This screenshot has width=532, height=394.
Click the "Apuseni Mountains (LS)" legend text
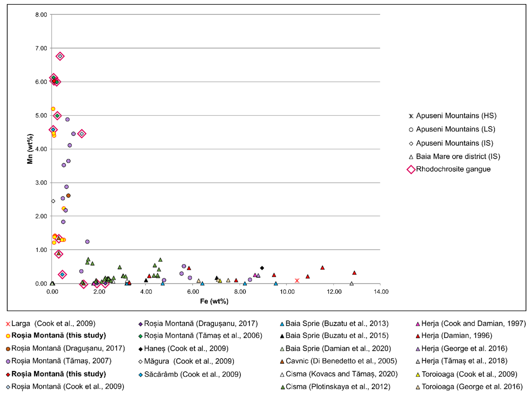tap(455, 129)
